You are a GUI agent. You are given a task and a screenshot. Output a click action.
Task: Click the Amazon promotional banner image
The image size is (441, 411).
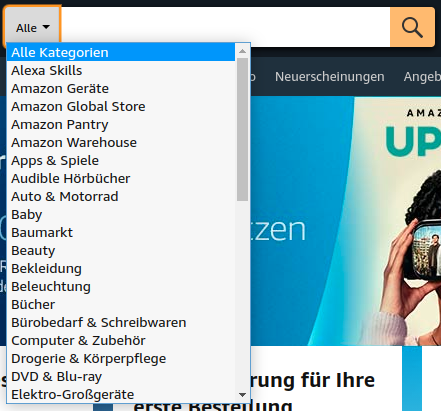[346, 221]
